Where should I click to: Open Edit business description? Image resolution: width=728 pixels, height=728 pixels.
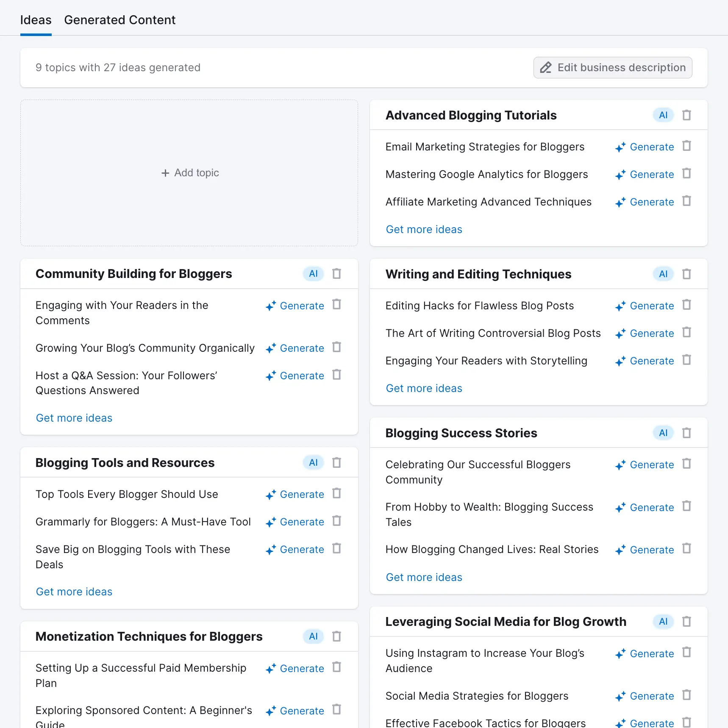612,67
